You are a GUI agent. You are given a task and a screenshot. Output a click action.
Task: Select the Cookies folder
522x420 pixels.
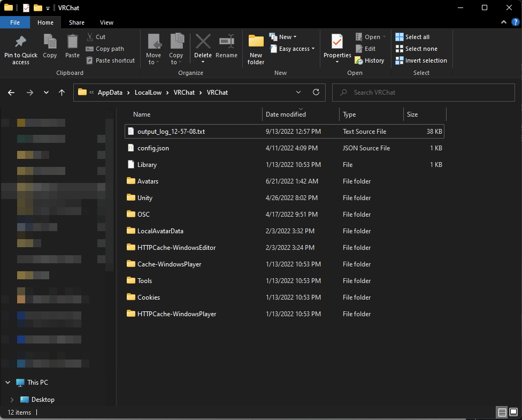(x=285, y=297)
